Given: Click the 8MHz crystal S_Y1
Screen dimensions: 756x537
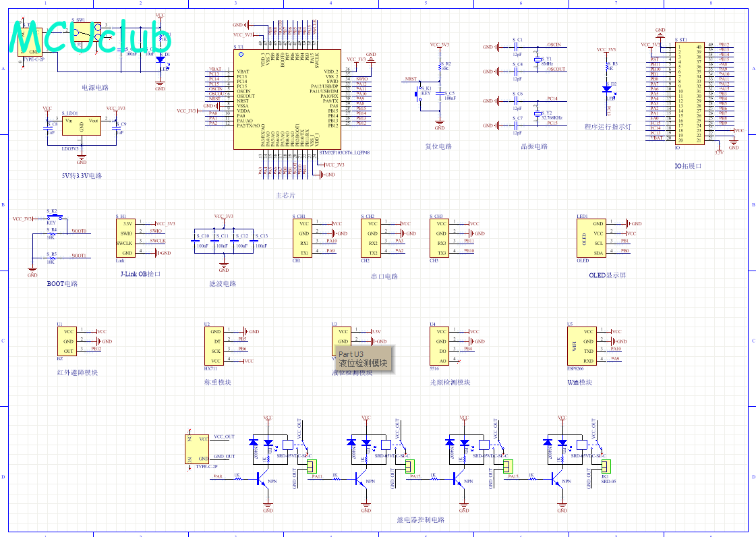Looking at the screenshot, I should (537, 60).
